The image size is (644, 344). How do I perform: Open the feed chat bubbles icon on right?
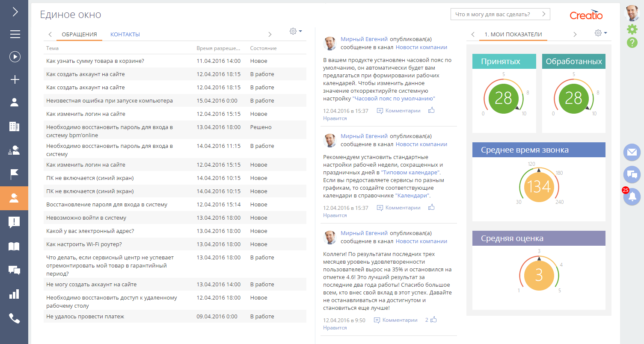click(632, 174)
